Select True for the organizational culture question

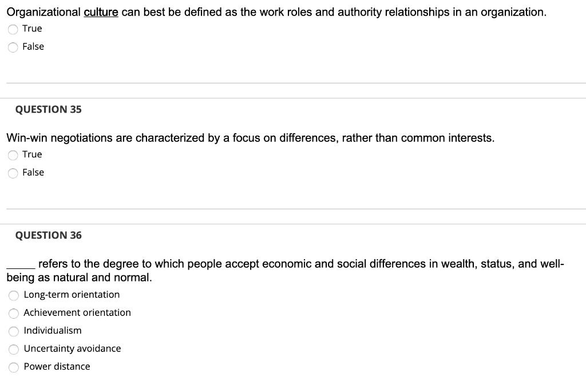(x=13, y=29)
